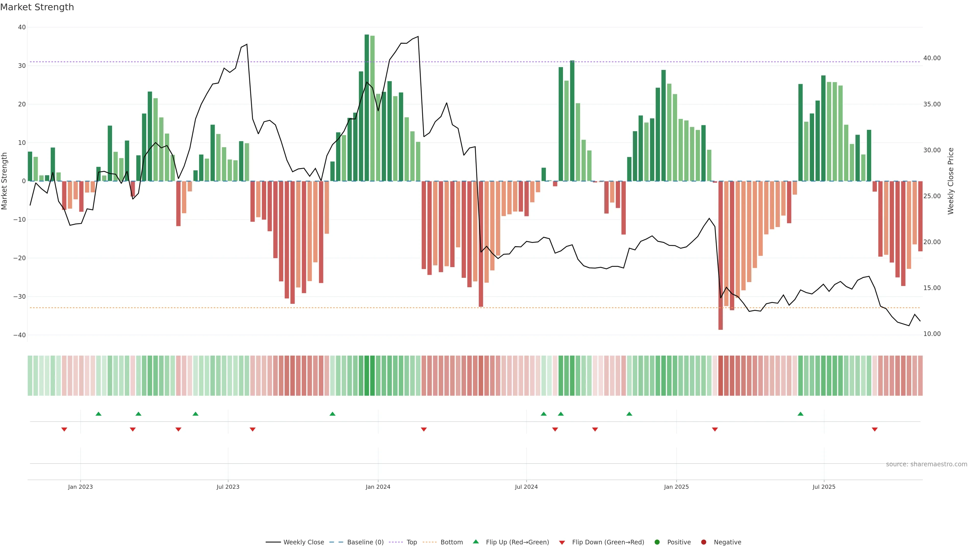Screen dimensions: 980x551
Task: Click the green flip-up marker just before Jul 2025
Action: (800, 414)
